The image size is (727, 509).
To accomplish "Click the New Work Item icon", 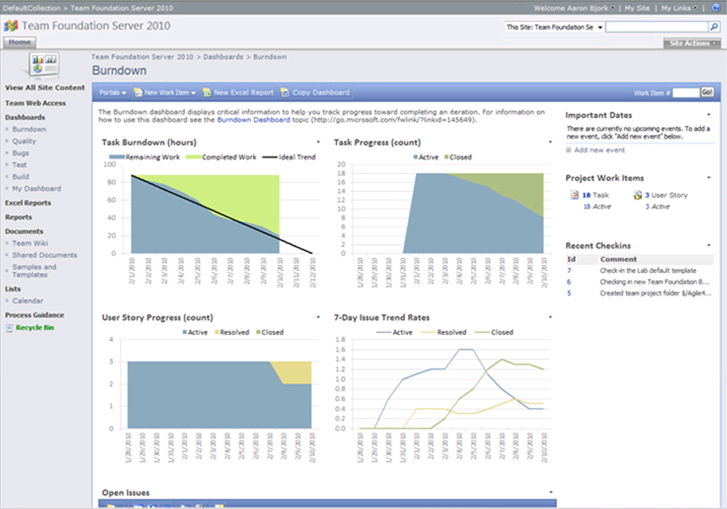I will (x=138, y=93).
